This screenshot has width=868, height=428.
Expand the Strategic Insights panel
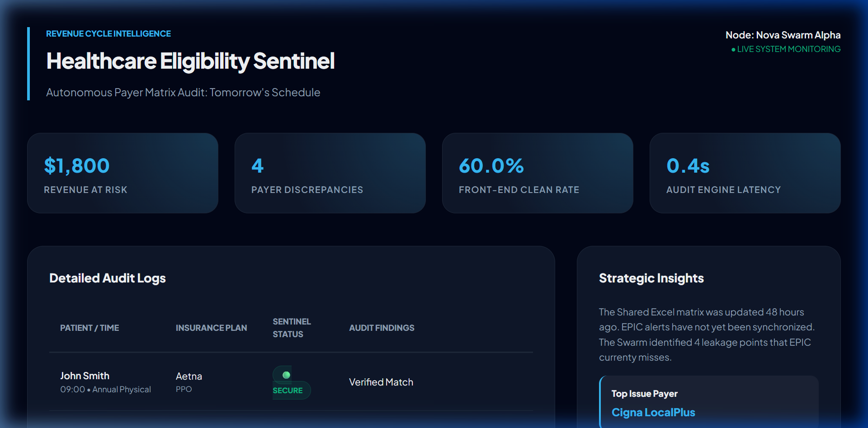click(x=651, y=278)
